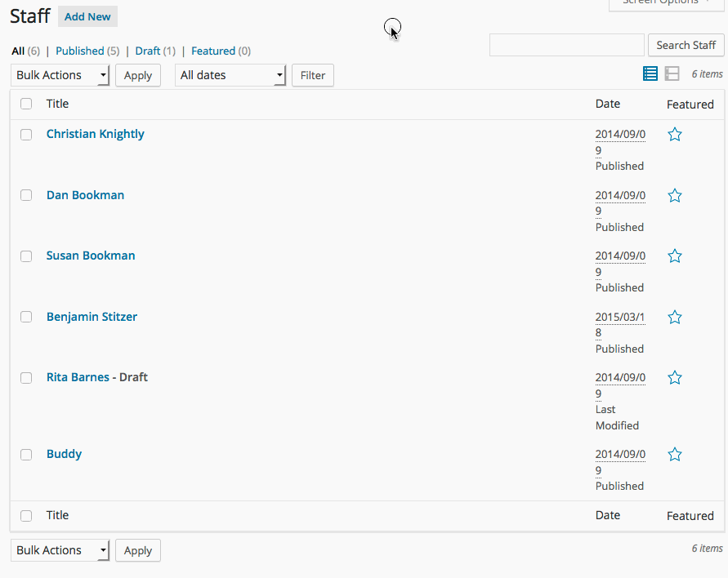Filter list to Featured staff
Viewport: 728px width, 578px height.
pos(213,51)
